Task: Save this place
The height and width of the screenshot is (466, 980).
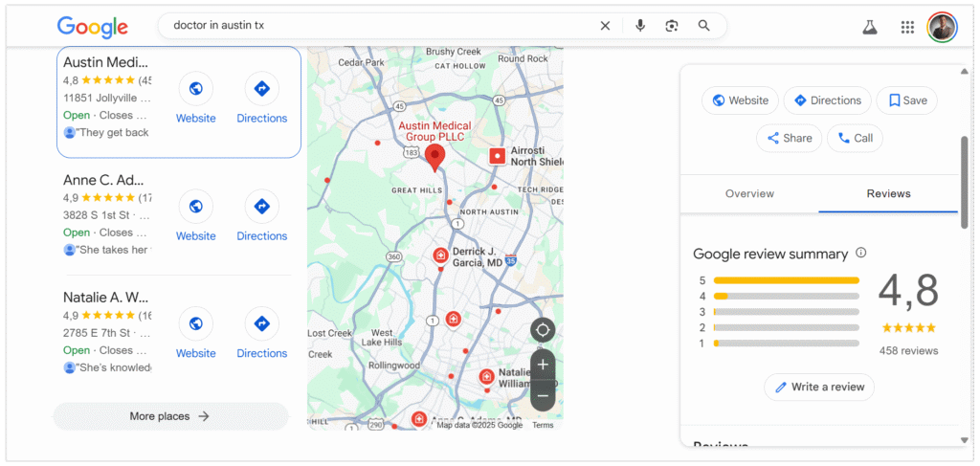Action: pos(907,100)
